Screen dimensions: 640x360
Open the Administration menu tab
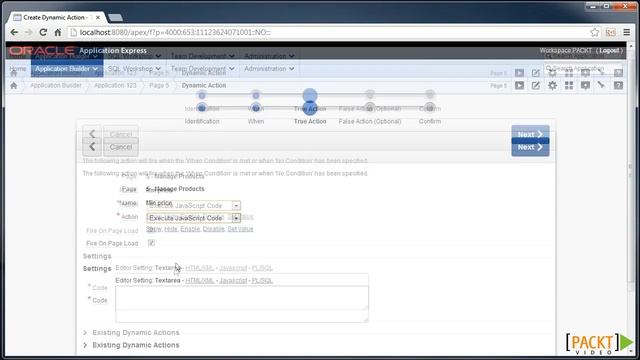click(269, 69)
